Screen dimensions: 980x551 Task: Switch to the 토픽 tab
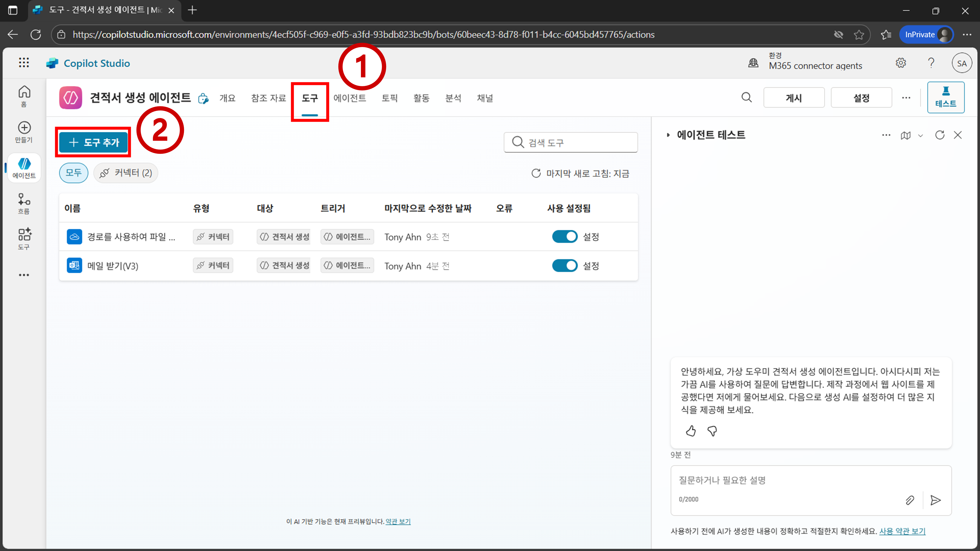390,98
